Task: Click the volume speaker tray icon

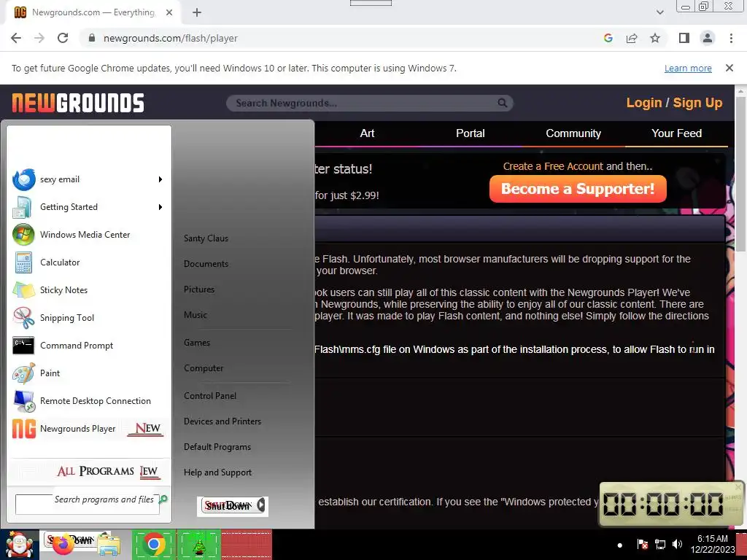Action: (677, 544)
